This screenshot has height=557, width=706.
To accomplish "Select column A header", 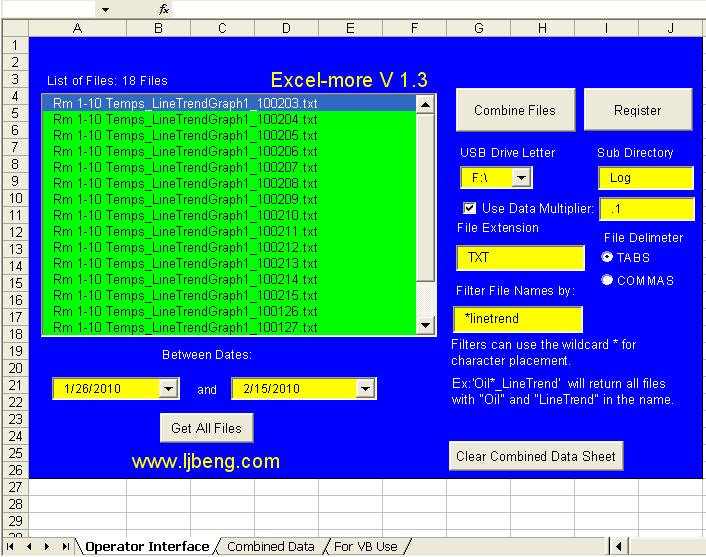I will click(77, 28).
